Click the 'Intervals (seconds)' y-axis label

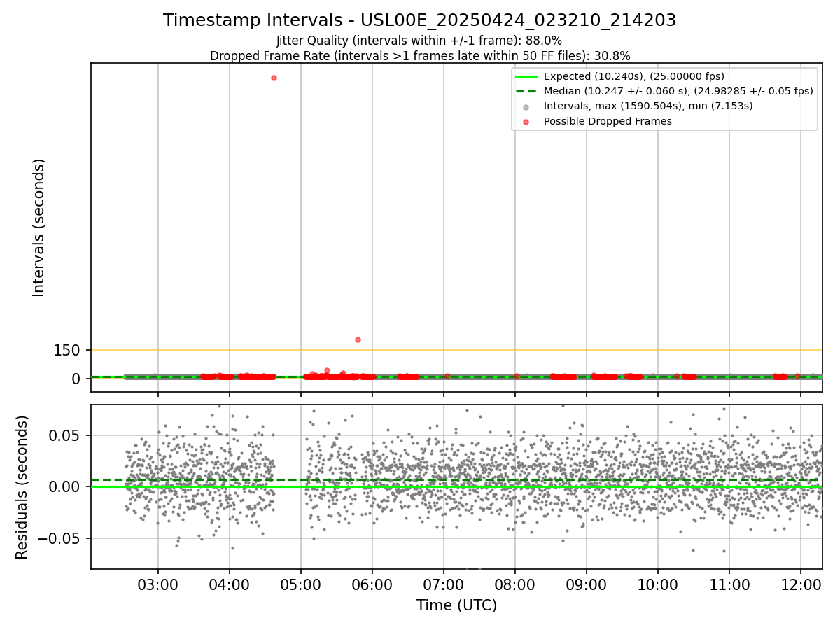39,227
